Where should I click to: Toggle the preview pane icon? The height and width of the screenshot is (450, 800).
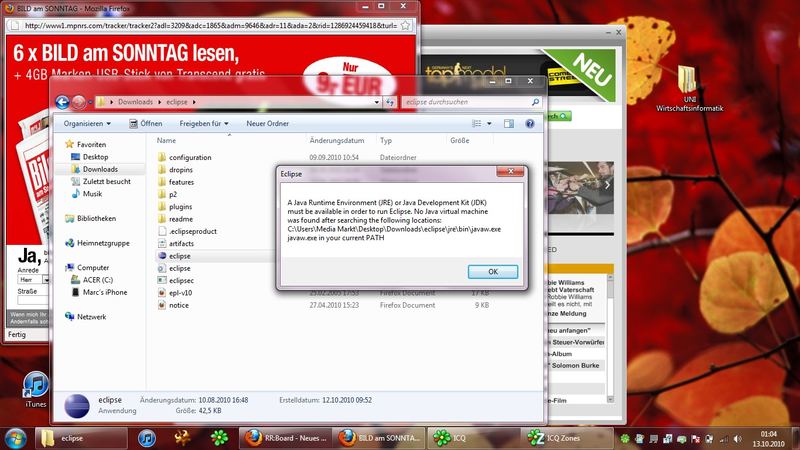[509, 123]
